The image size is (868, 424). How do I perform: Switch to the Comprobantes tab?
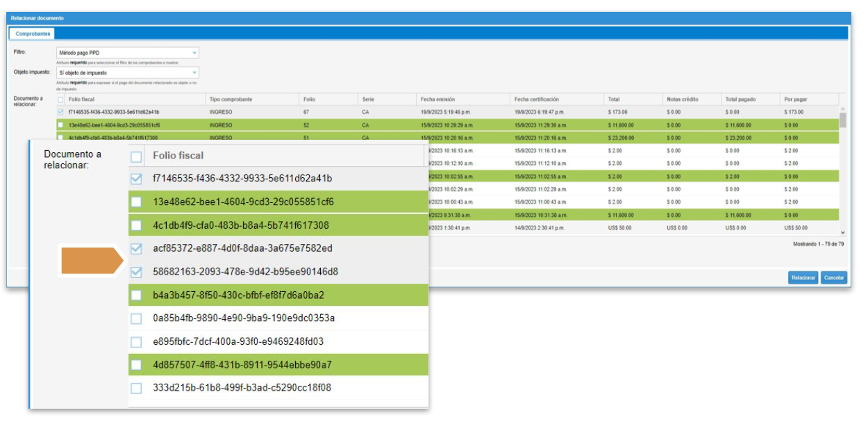[x=33, y=33]
